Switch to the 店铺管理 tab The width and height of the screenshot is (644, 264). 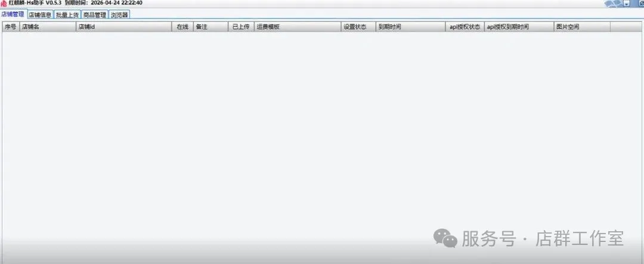pyautogui.click(x=13, y=14)
